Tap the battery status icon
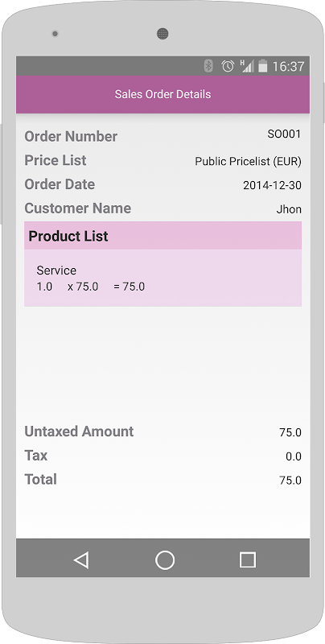This screenshot has height=644, width=325. pyautogui.click(x=262, y=66)
